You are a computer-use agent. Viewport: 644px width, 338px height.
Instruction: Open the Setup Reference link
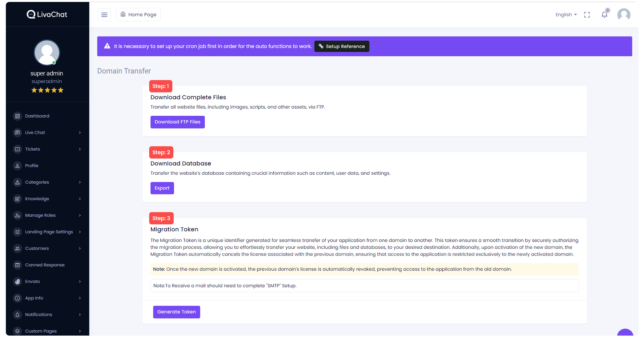pos(341,46)
